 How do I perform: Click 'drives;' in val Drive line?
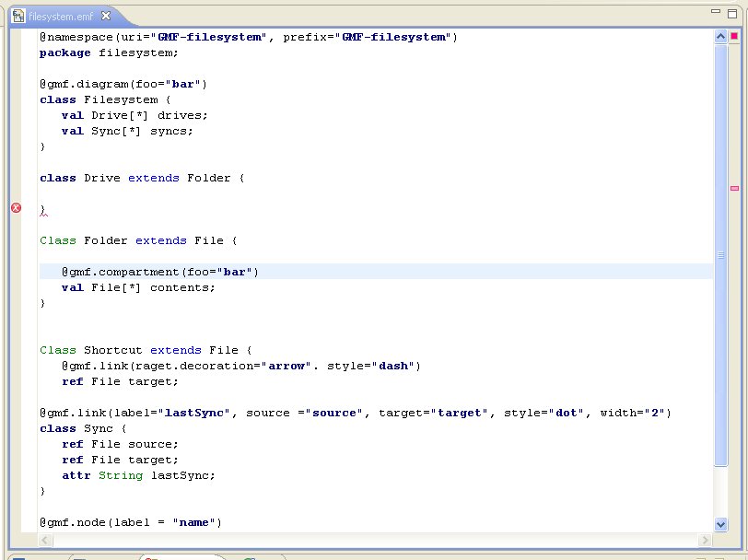[182, 115]
